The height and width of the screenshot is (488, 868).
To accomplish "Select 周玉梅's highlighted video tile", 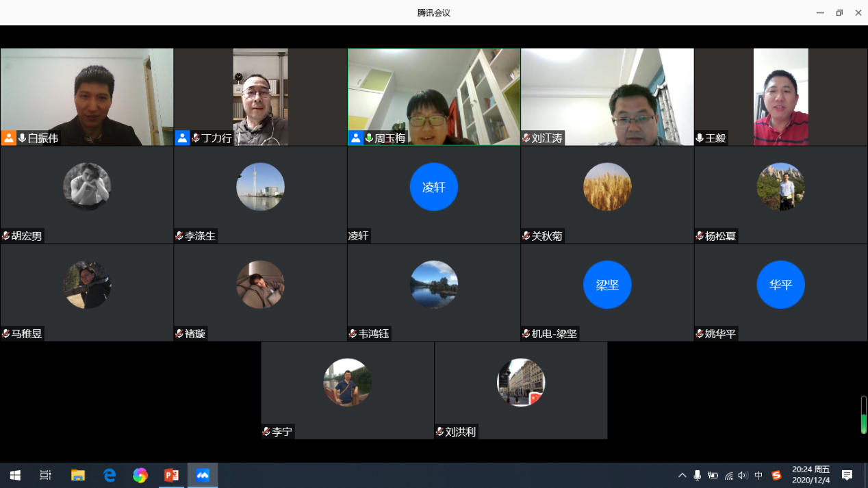I will [x=434, y=97].
